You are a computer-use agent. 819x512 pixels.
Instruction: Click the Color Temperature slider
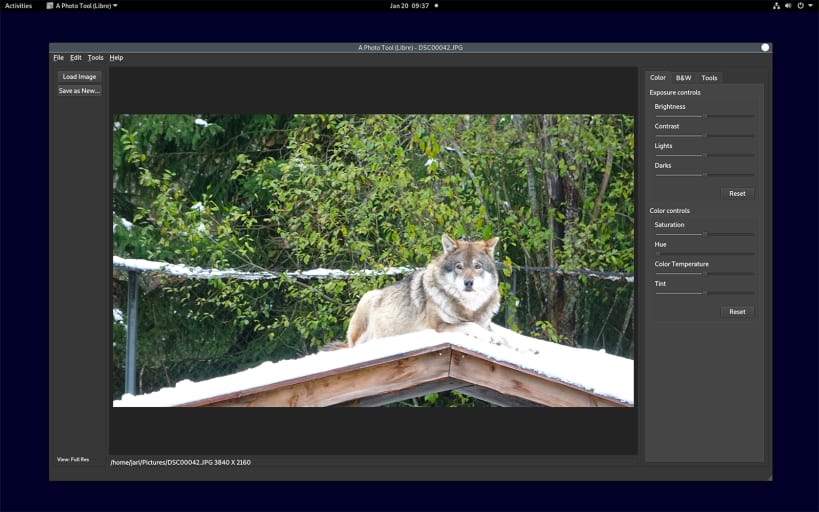(x=704, y=273)
